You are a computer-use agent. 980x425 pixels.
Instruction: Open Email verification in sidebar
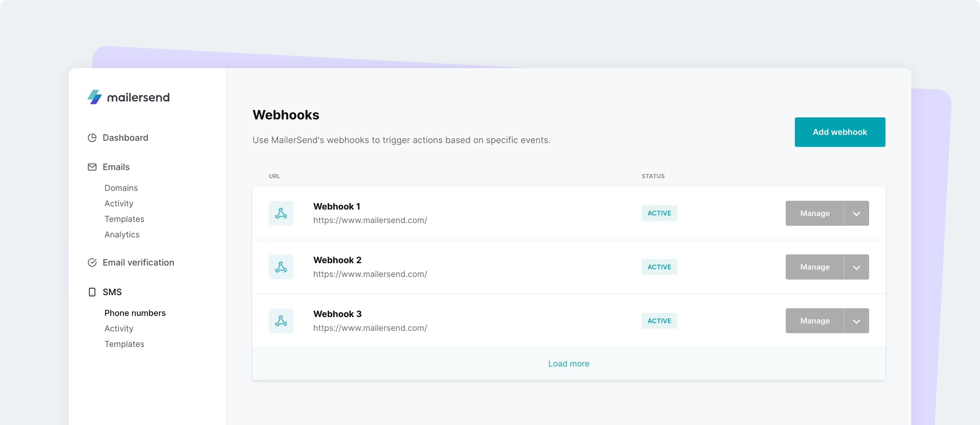pyautogui.click(x=138, y=262)
